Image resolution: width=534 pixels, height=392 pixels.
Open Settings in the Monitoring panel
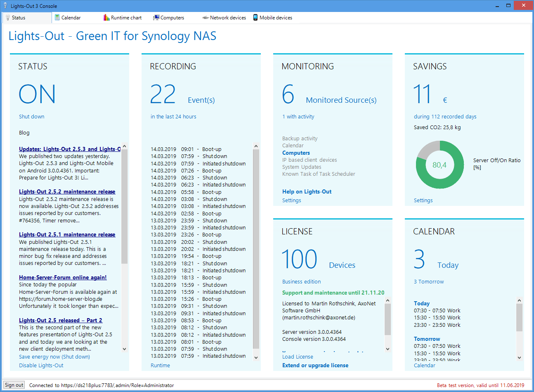[x=291, y=200]
